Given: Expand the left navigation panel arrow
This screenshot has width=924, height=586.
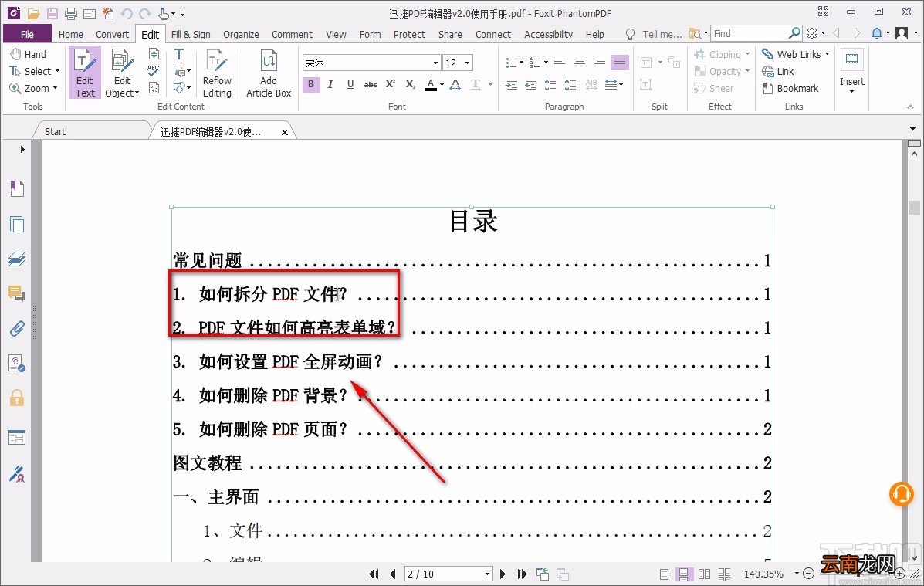Looking at the screenshot, I should (22, 149).
